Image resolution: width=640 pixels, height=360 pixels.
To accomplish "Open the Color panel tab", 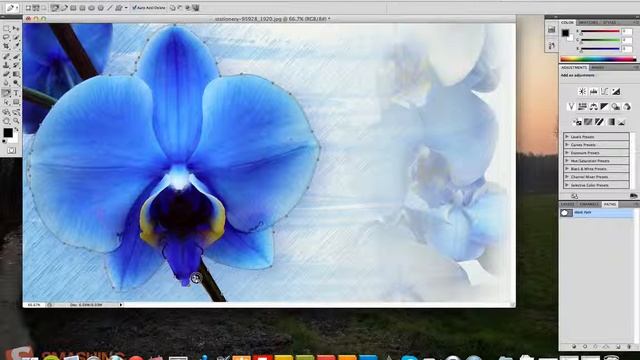I will [x=567, y=22].
